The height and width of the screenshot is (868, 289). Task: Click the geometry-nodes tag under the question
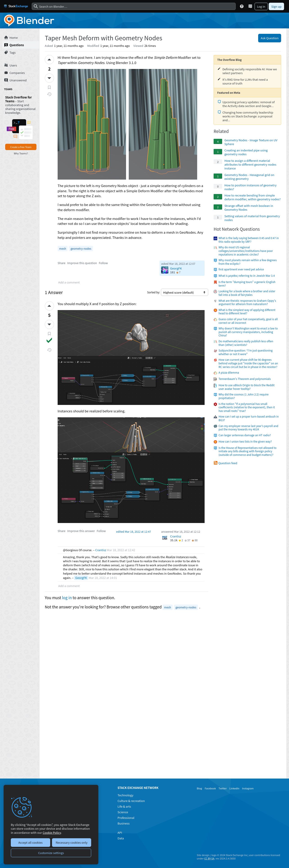81,249
